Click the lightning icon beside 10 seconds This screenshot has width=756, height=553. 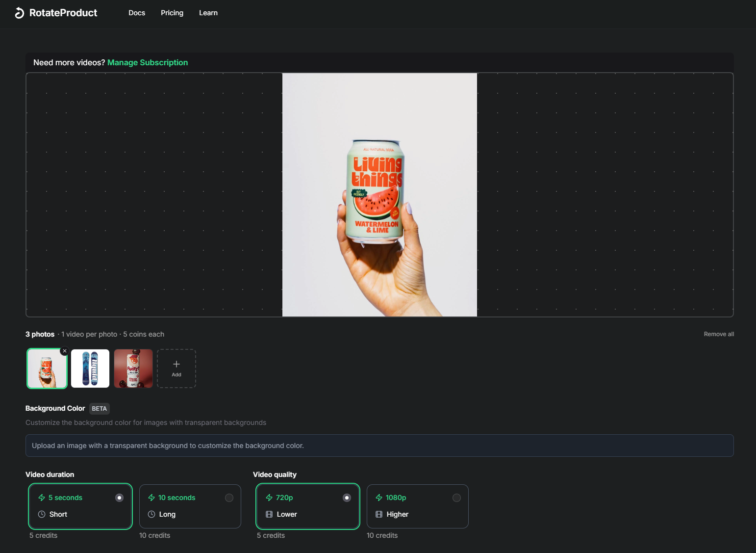pyautogui.click(x=151, y=498)
